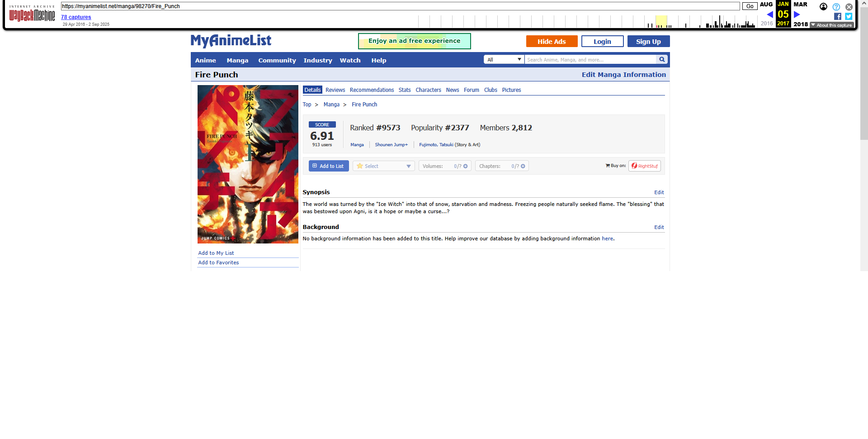Click plus icon next to Volumes
This screenshot has height=439, width=868.
(x=466, y=166)
